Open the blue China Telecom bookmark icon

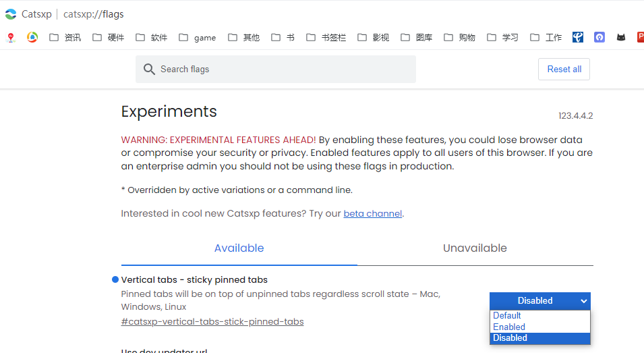click(x=578, y=37)
